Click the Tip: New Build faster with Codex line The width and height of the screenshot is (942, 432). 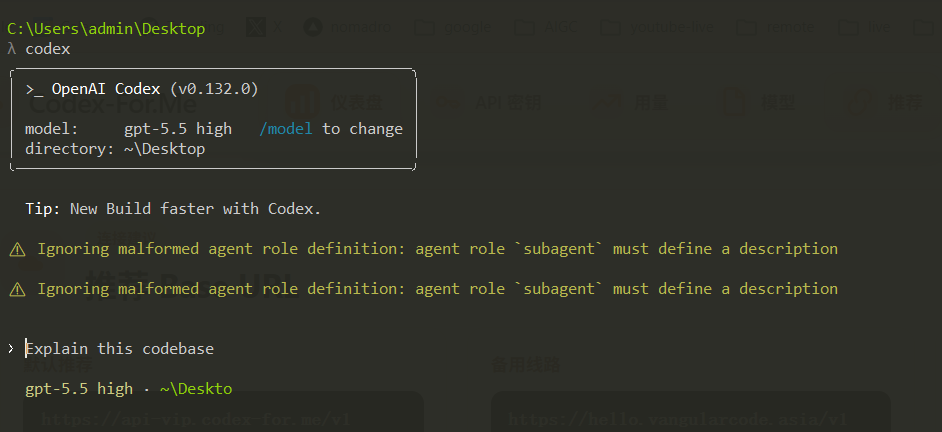[x=173, y=208]
